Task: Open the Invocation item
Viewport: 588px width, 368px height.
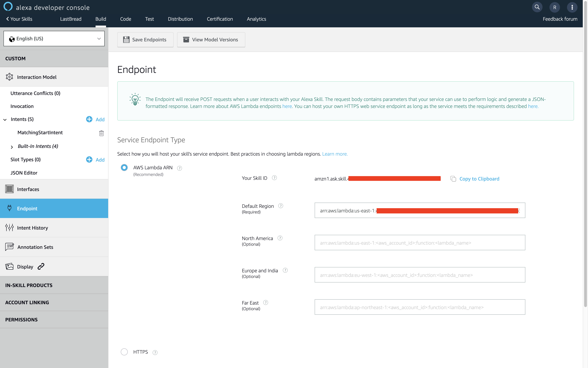Action: pos(22,106)
